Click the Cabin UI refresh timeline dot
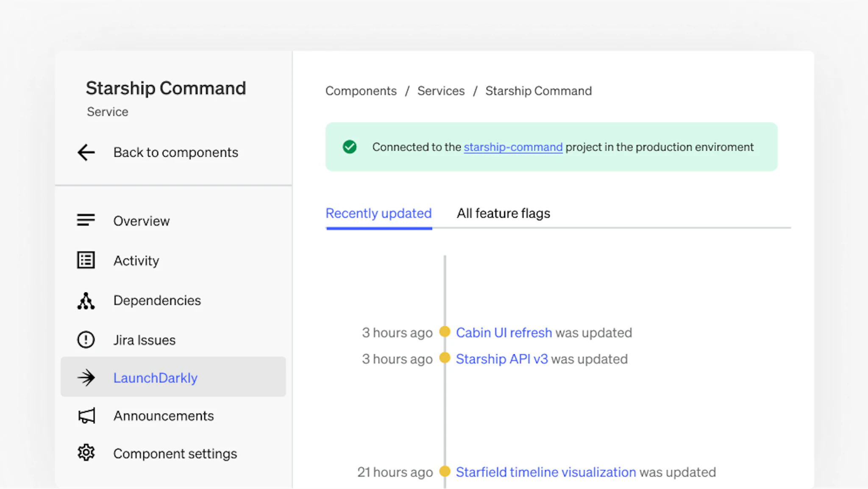 (x=445, y=331)
